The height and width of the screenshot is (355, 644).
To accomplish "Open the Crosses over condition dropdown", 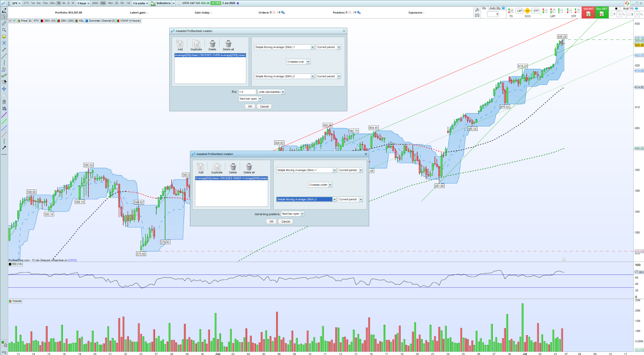I will 298,62.
